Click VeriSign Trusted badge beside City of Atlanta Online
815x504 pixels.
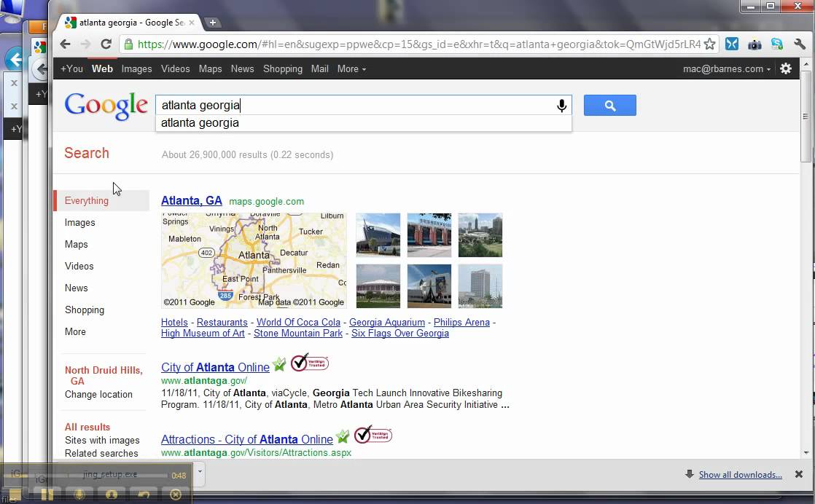click(310, 363)
